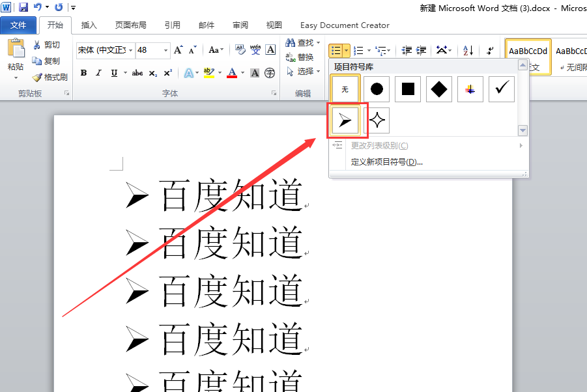Image resolution: width=587 pixels, height=392 pixels.
Task: Click the Phonetic Guide wén icon
Action: click(255, 49)
